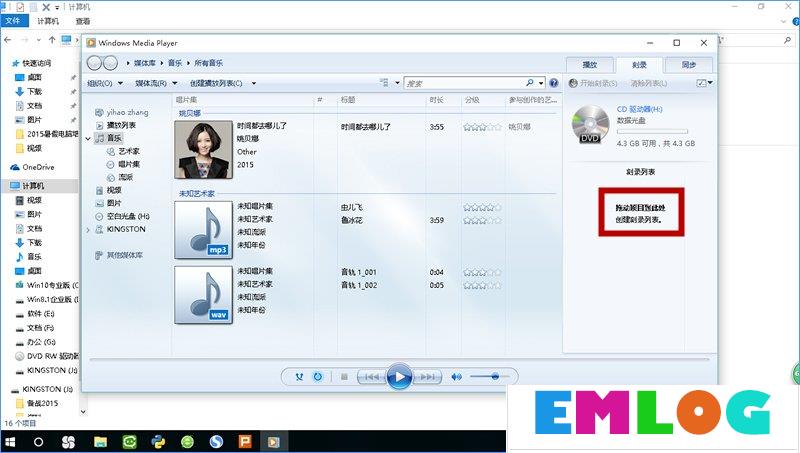Select the yihao zhang library node
The image size is (800, 453).
pos(122,112)
